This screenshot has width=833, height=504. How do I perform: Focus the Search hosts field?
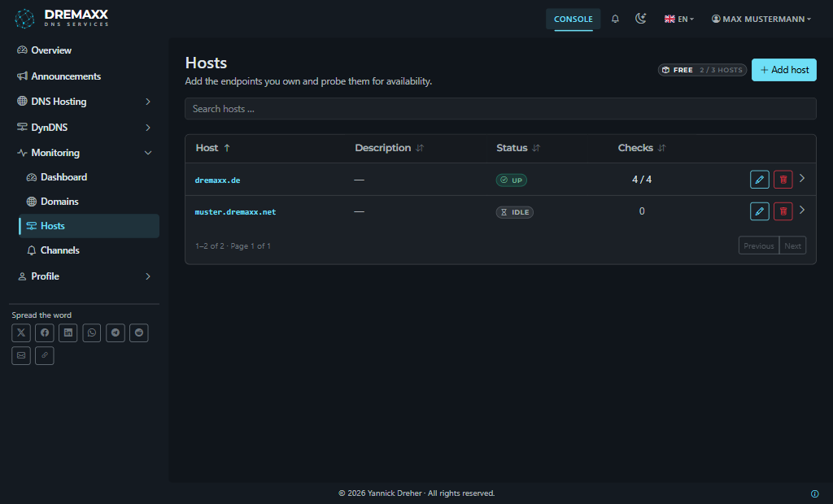[500, 109]
